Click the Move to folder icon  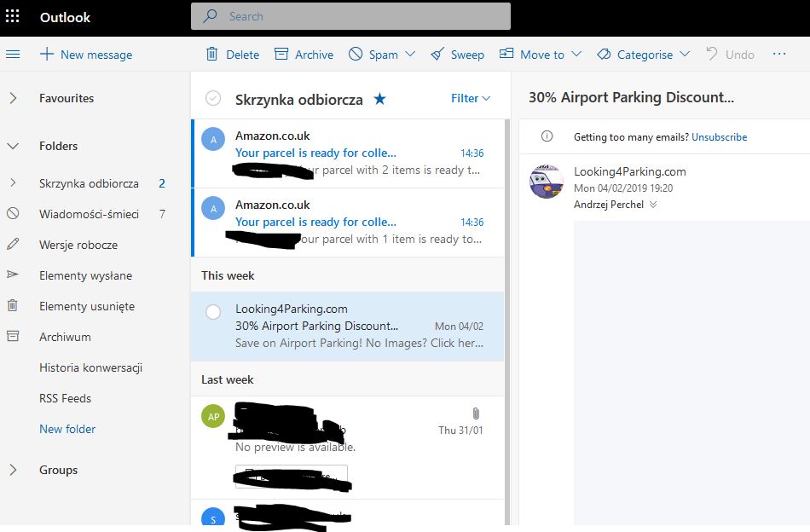(506, 53)
